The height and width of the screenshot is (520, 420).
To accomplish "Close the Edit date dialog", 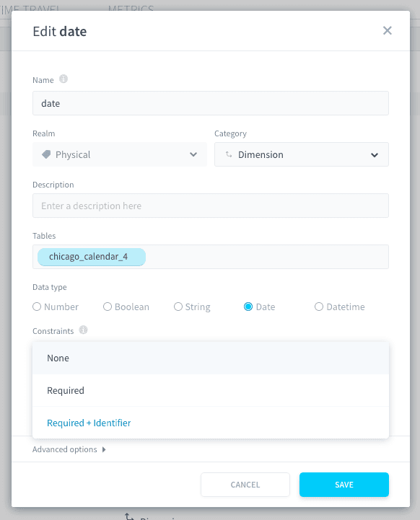I will [387, 30].
